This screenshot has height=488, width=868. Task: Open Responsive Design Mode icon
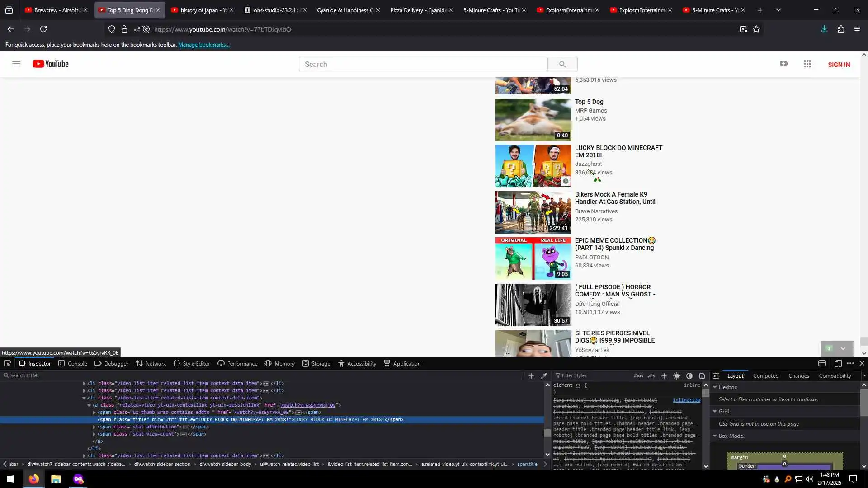click(x=838, y=363)
